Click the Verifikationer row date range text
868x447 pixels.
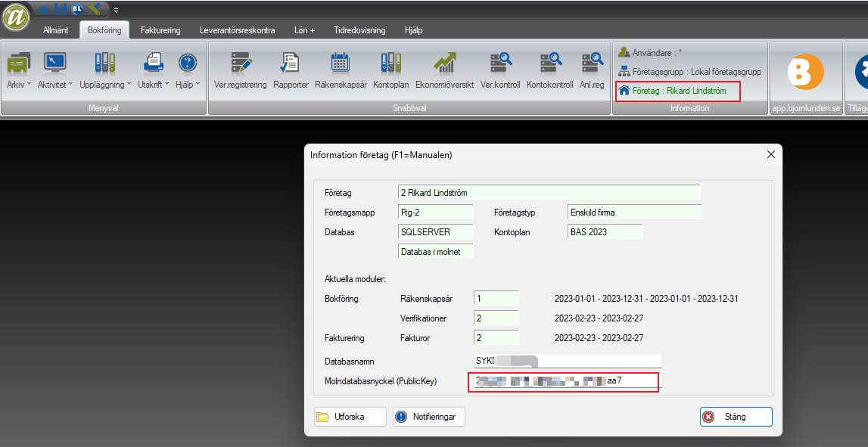click(599, 318)
